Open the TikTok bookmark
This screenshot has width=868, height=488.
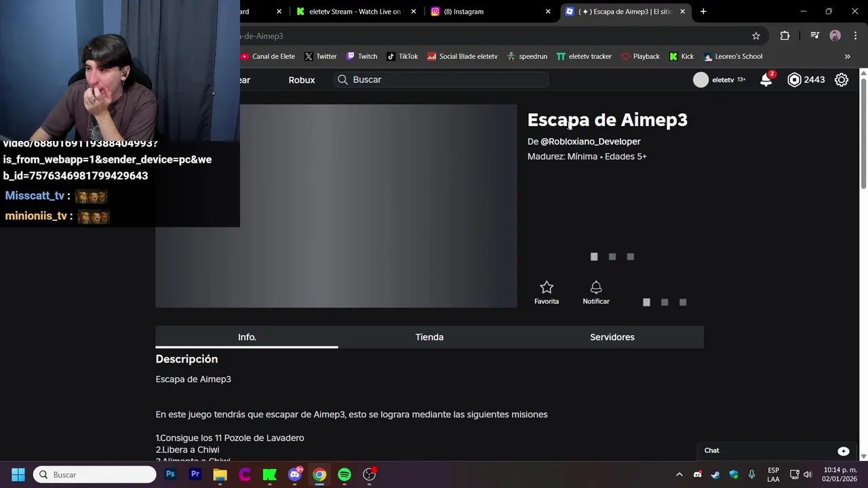[x=402, y=56]
